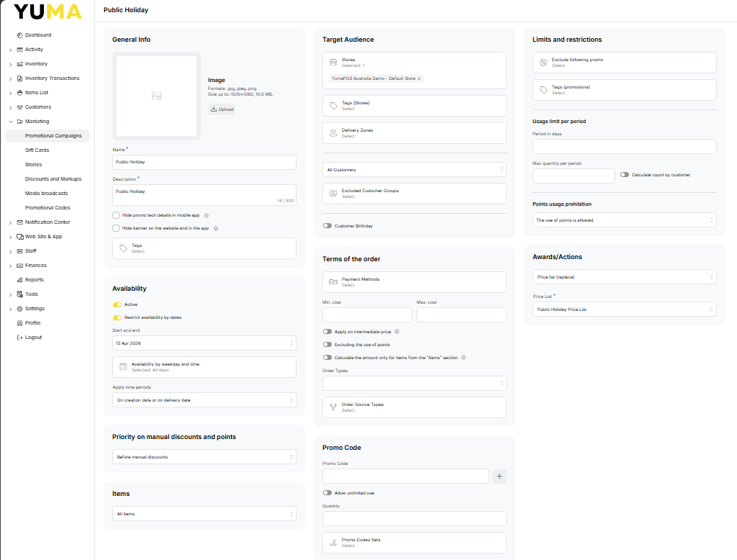
Task: Open Media broadcasts menu item
Action: pos(47,193)
